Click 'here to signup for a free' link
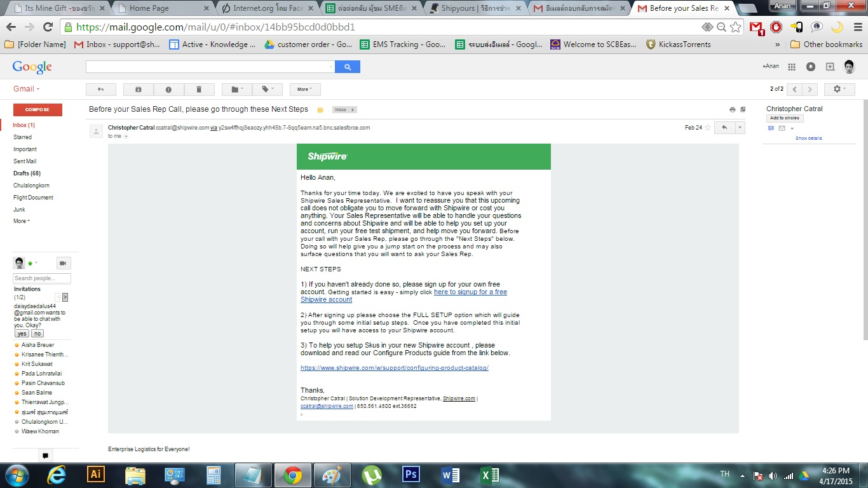This screenshot has width=868, height=488. (x=470, y=292)
